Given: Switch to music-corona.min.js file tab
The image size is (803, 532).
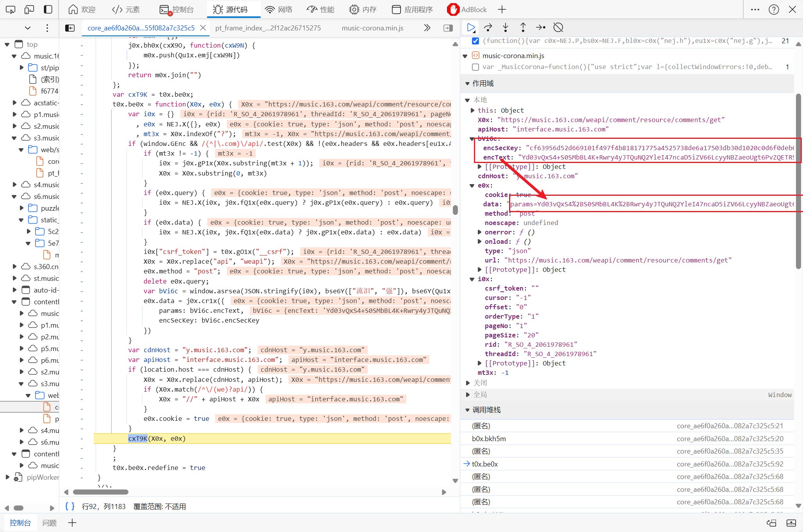Looking at the screenshot, I should click(x=372, y=28).
